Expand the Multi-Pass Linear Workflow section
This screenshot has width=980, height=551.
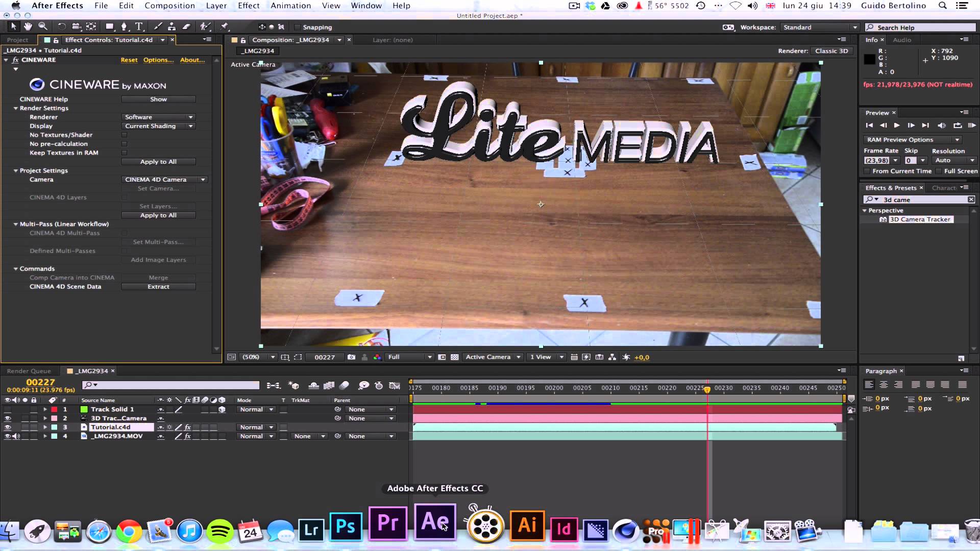click(x=15, y=223)
